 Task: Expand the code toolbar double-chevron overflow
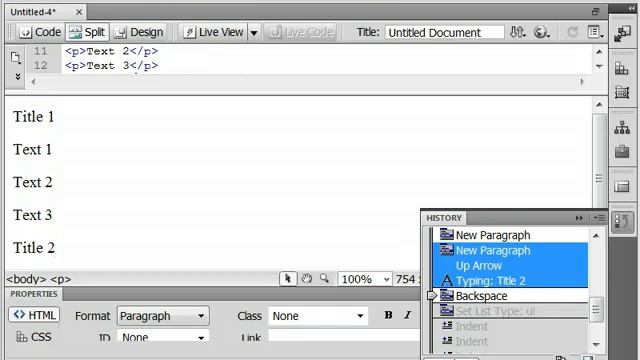(18, 76)
